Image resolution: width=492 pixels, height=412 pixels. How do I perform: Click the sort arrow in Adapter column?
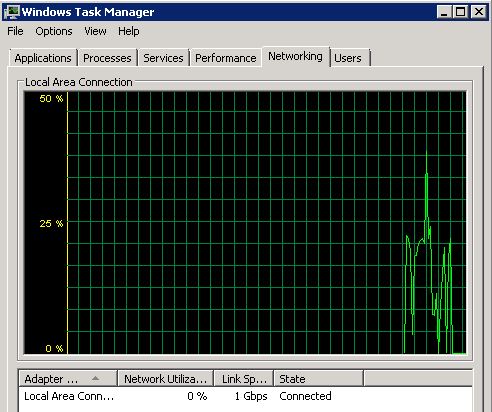coord(95,378)
